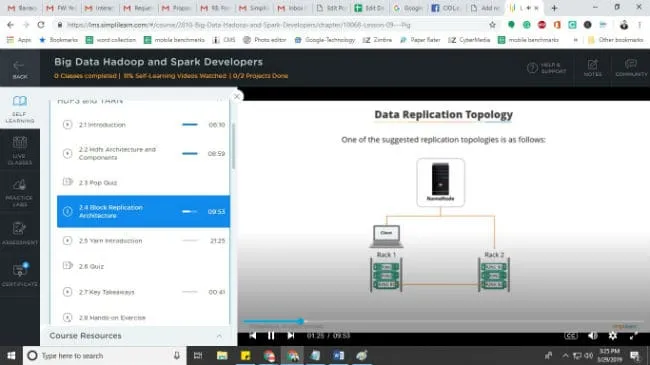This screenshot has width=650, height=365.
Task: Mute the video volume
Action: (x=593, y=336)
